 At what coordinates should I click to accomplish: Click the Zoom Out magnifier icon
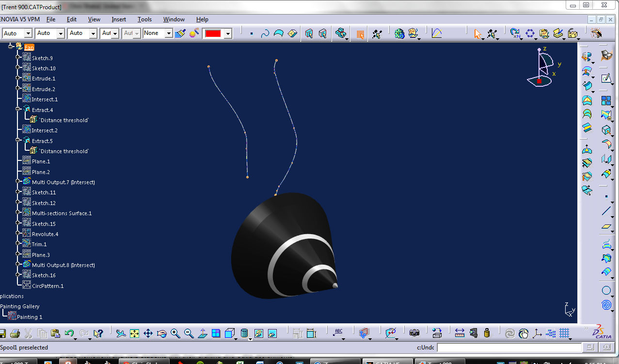pos(189,333)
